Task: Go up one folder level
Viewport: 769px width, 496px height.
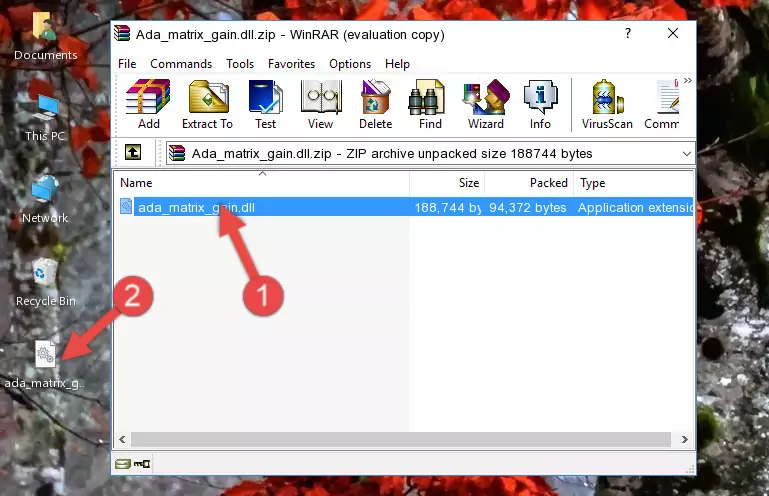Action: pyautogui.click(x=133, y=153)
